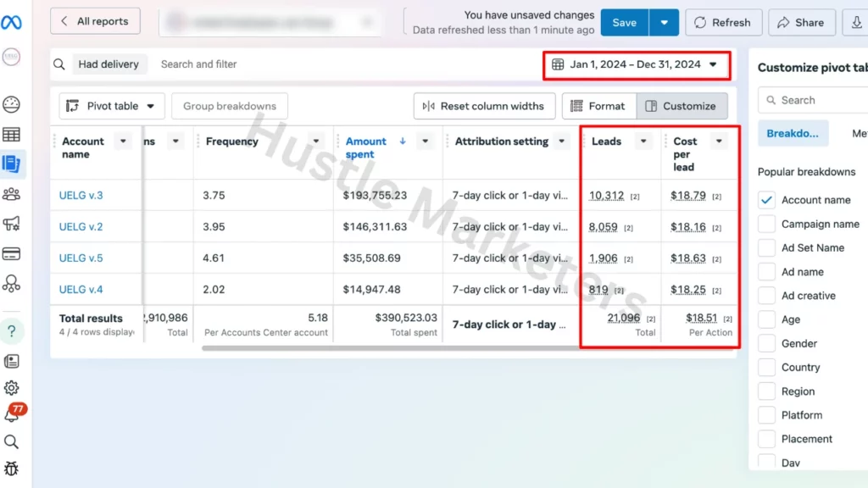Switch to the Format tab
This screenshot has width=868, height=488.
point(598,106)
